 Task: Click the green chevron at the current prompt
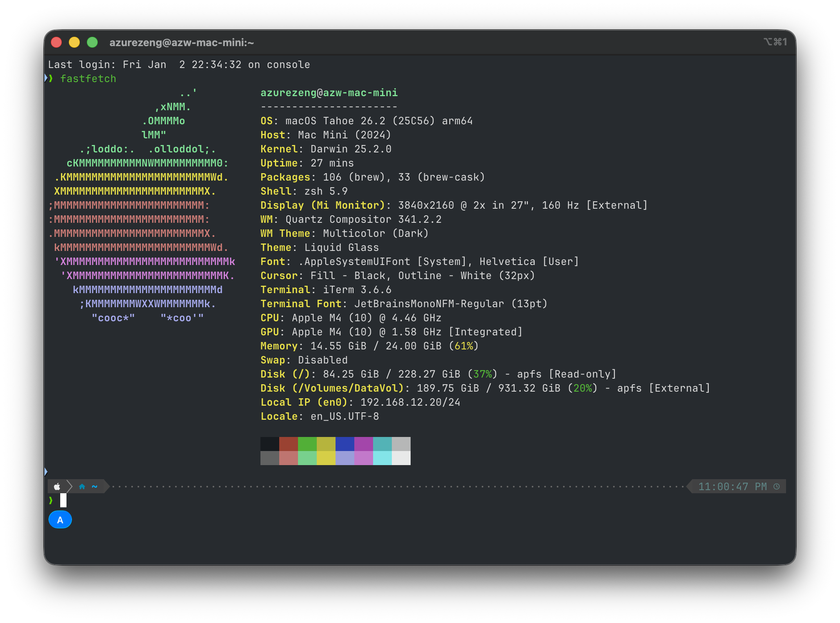(51, 500)
